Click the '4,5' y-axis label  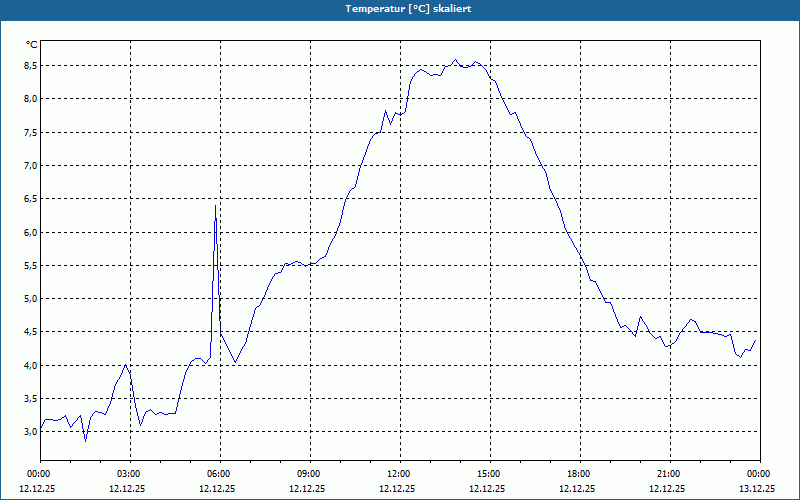click(x=31, y=332)
